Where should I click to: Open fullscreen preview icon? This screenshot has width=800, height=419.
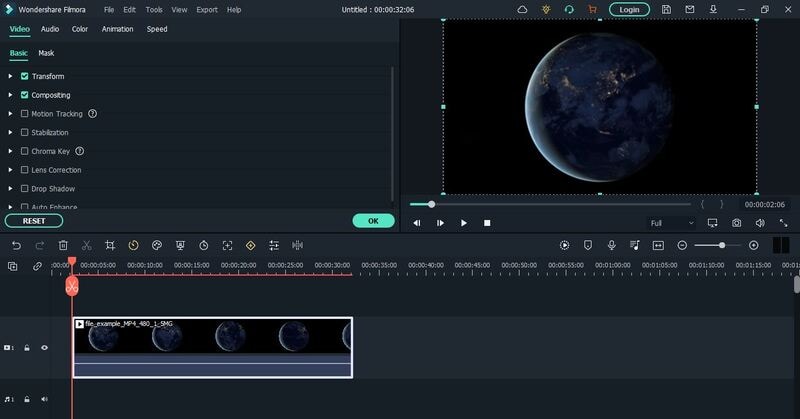tap(783, 223)
